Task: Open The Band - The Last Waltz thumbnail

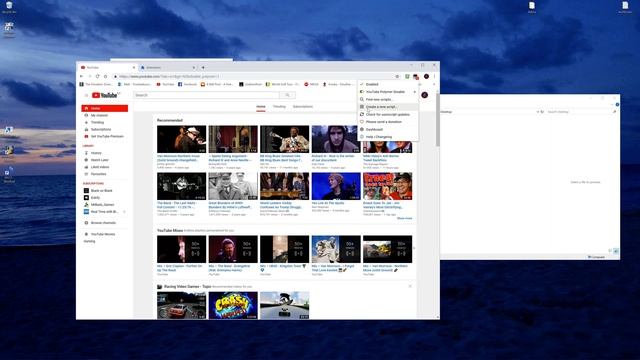Action: (182, 186)
